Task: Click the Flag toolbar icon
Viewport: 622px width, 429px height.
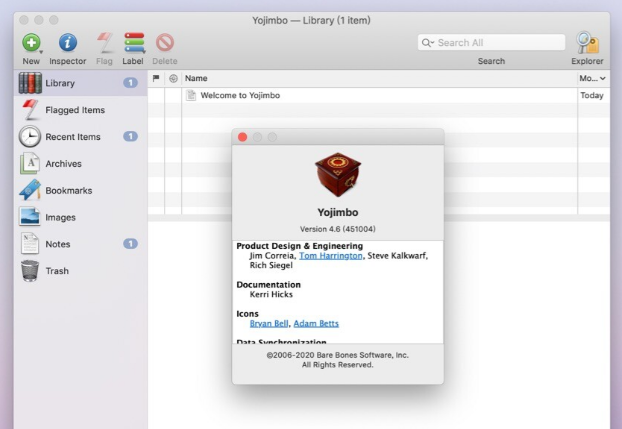Action: (x=104, y=43)
